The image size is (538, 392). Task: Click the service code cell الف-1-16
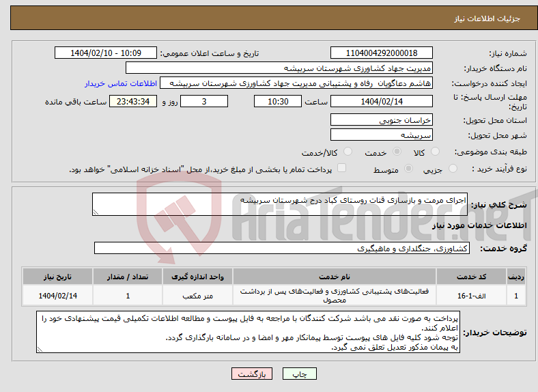[472, 296]
